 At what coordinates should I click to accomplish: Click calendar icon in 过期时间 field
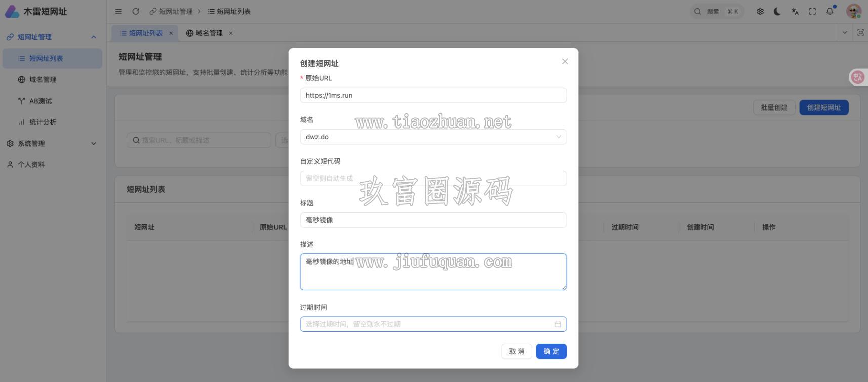pos(558,324)
